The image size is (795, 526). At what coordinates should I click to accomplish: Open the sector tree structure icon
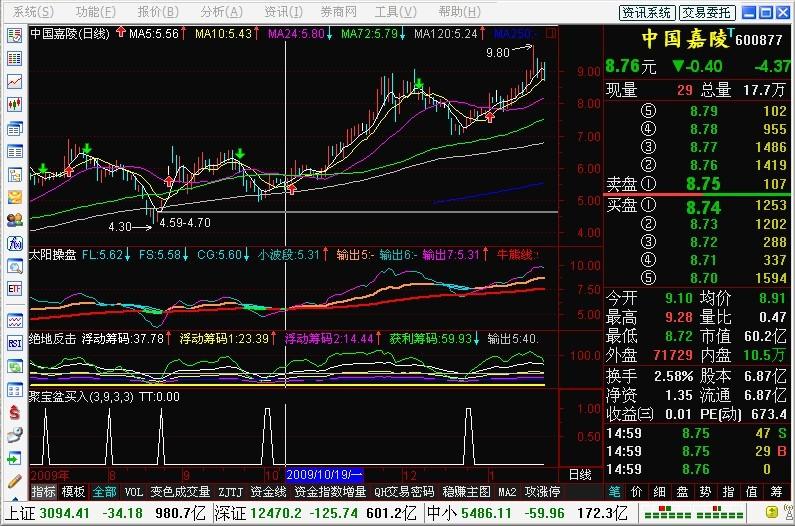pos(14,174)
